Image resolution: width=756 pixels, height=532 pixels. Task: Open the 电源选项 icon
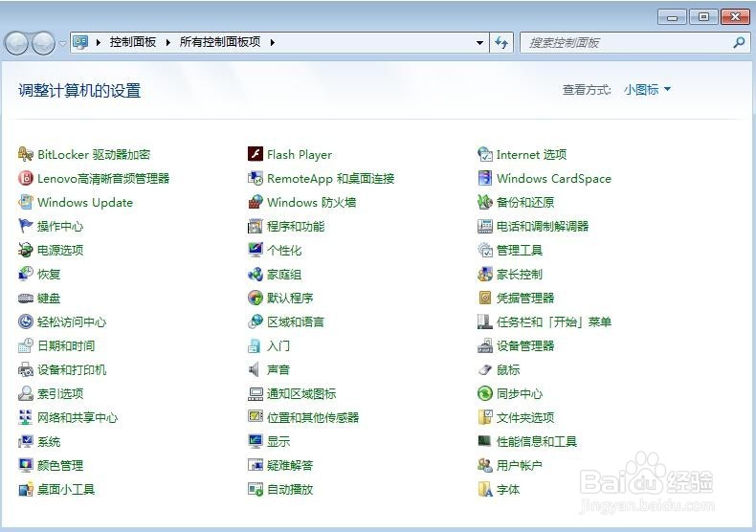[26, 250]
